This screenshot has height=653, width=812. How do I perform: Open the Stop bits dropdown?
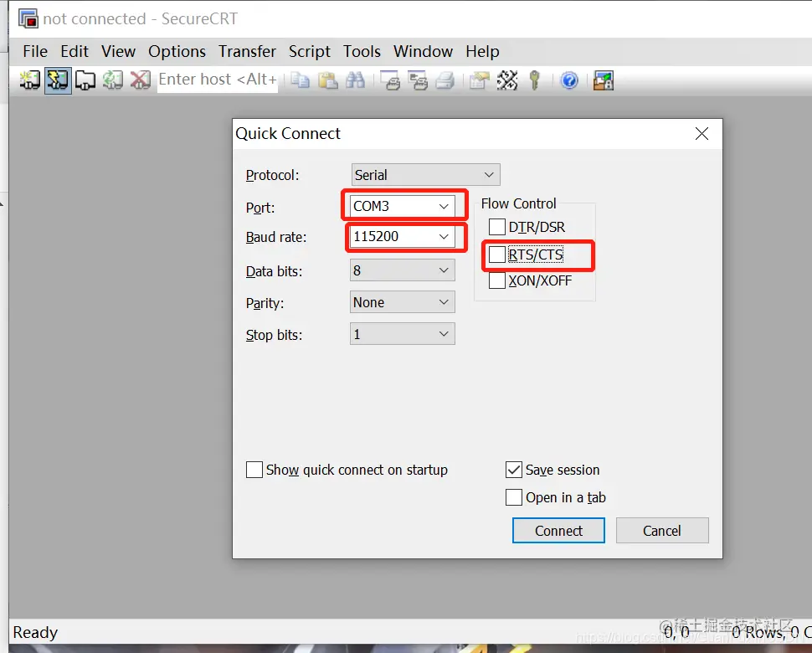point(403,334)
